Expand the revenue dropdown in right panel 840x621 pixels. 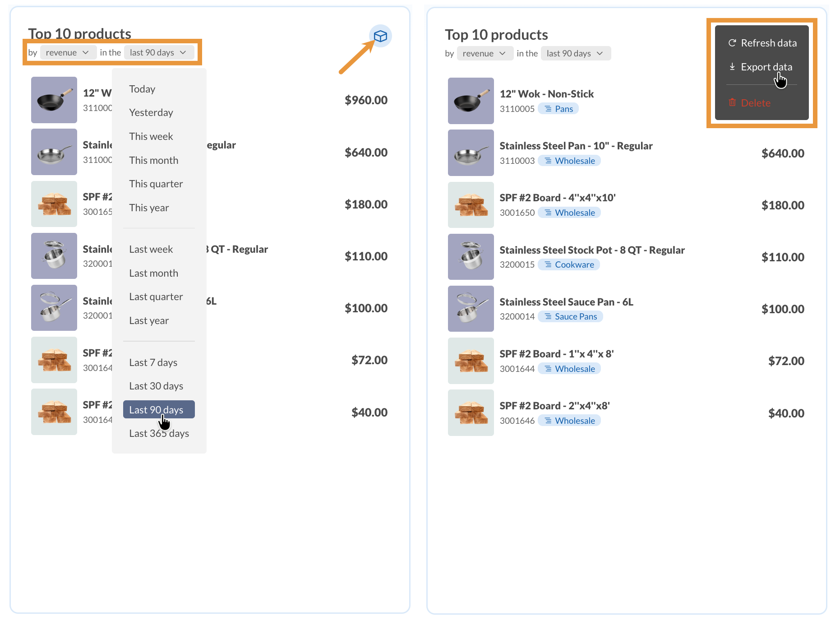[x=484, y=53]
